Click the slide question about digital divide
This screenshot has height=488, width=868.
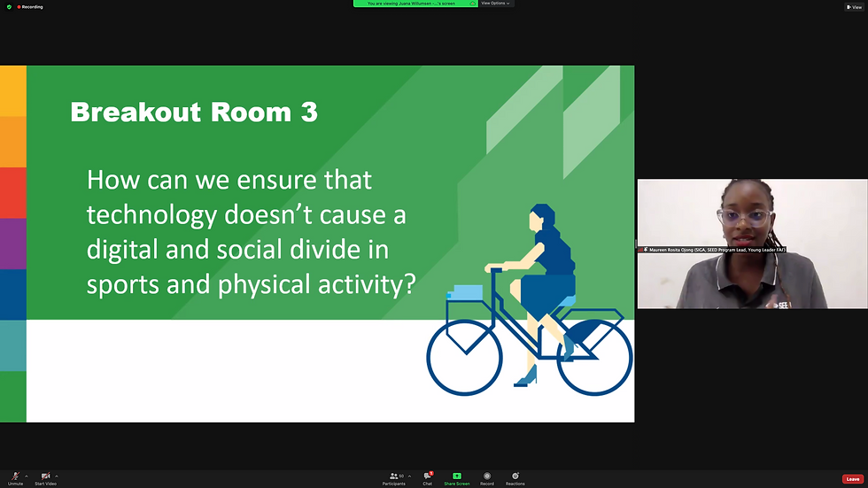pyautogui.click(x=251, y=232)
